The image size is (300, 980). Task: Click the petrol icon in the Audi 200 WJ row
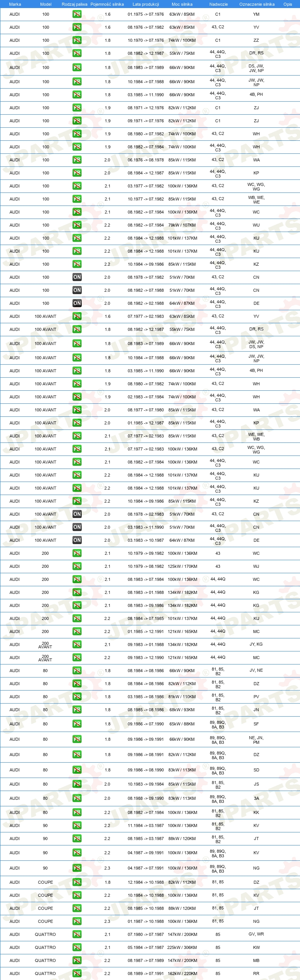click(77, 566)
